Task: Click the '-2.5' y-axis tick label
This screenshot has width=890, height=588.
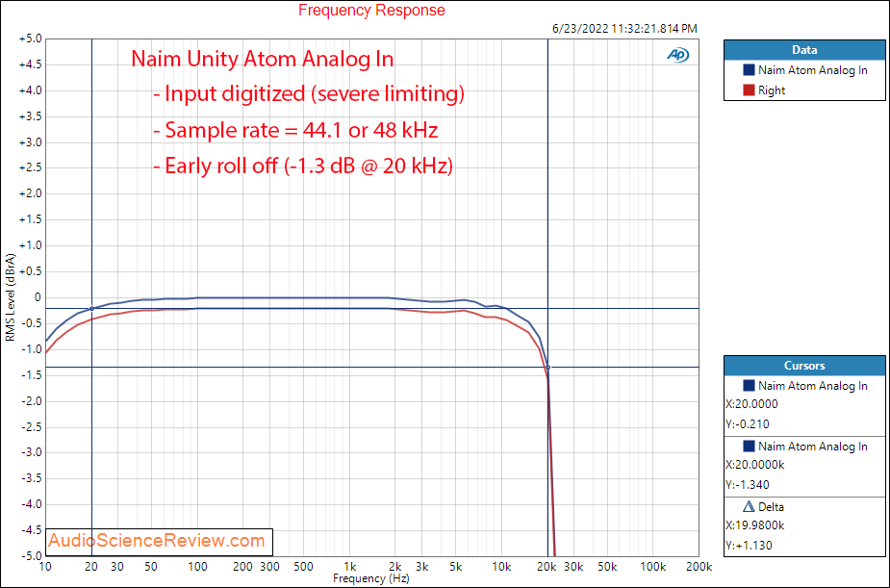Action: (x=31, y=427)
